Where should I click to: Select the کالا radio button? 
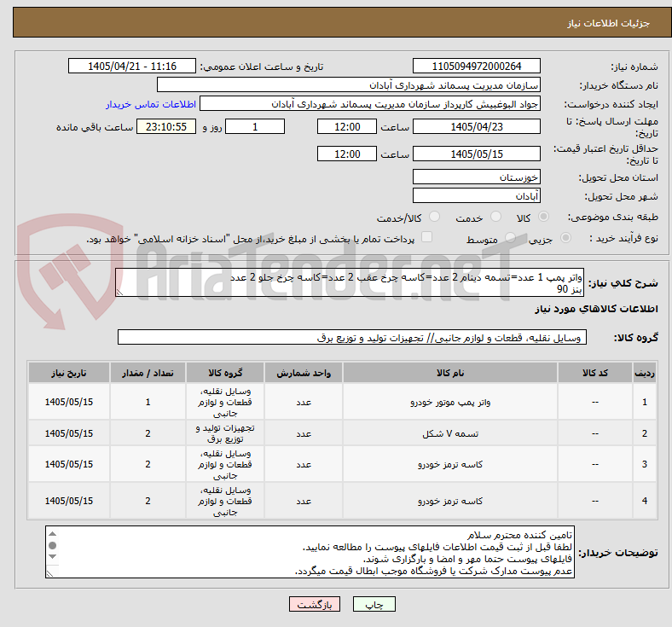tap(543, 217)
